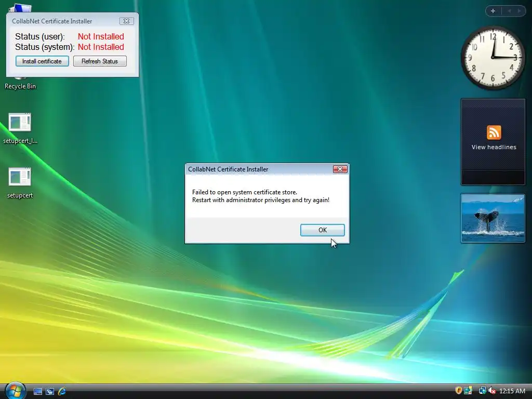The height and width of the screenshot is (399, 532).
Task: Click the Install certificate button
Action: click(x=42, y=61)
